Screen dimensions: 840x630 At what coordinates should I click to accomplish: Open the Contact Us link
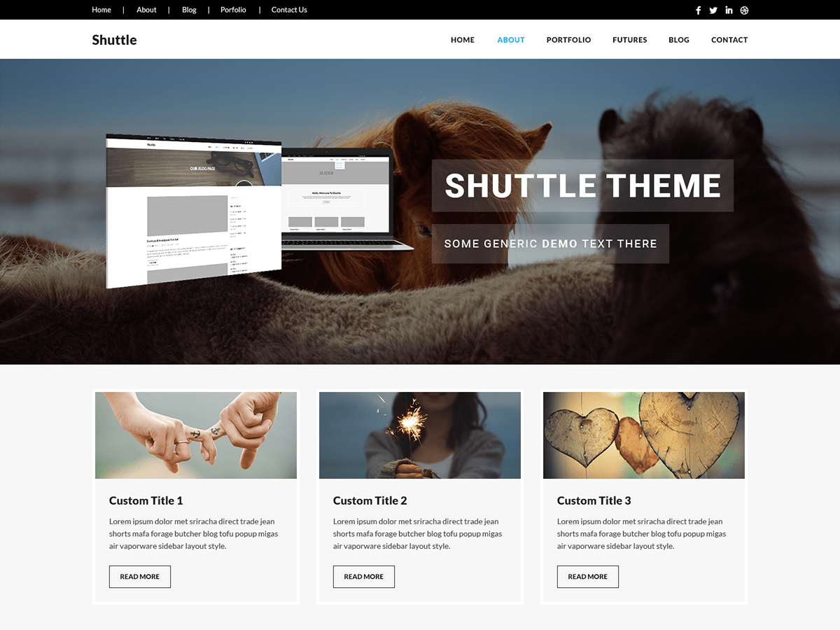pyautogui.click(x=289, y=10)
